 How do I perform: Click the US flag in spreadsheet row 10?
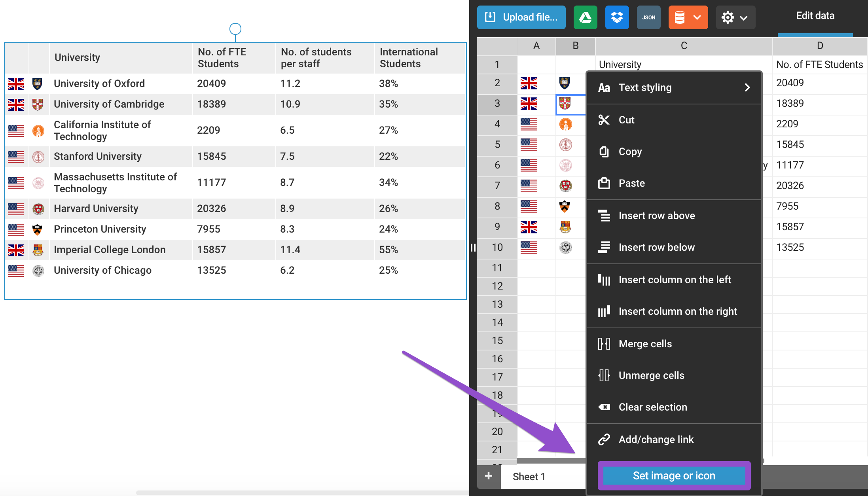pos(529,248)
